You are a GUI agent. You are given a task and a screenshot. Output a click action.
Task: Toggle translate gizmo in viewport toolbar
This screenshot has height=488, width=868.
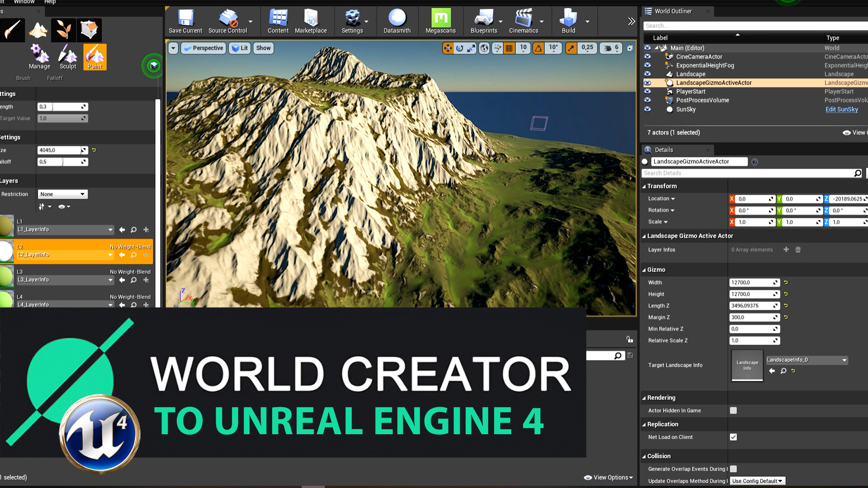(x=448, y=48)
